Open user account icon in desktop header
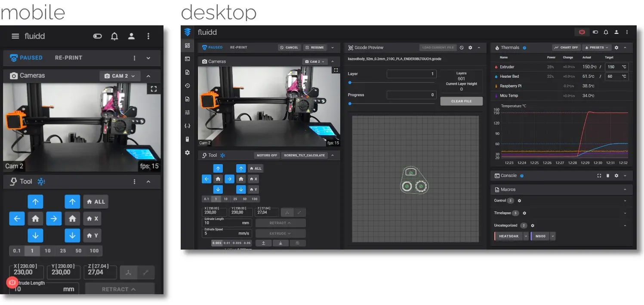The height and width of the screenshot is (305, 644). click(616, 32)
